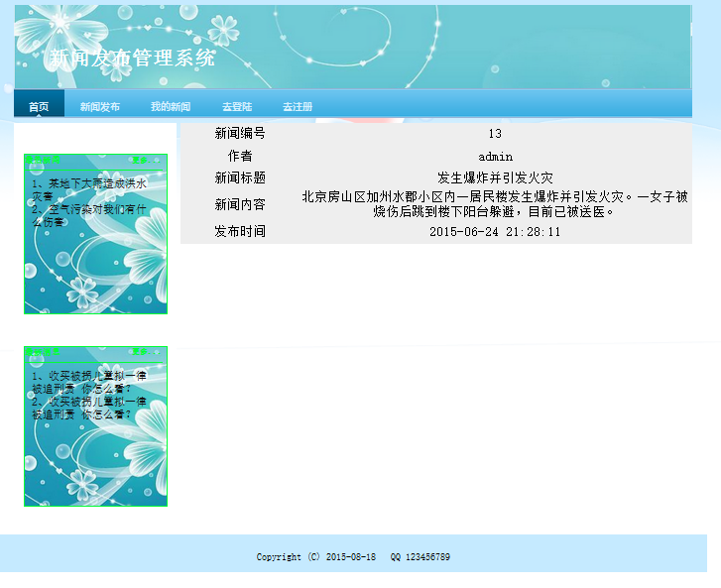
Task: Go to the 首页 home tab
Action: click(x=39, y=107)
